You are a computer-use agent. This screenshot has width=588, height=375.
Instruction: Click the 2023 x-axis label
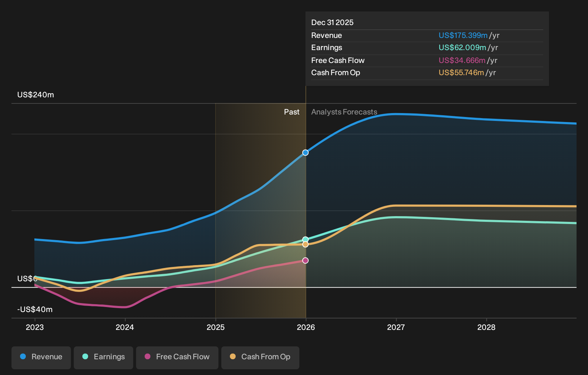pyautogui.click(x=35, y=327)
